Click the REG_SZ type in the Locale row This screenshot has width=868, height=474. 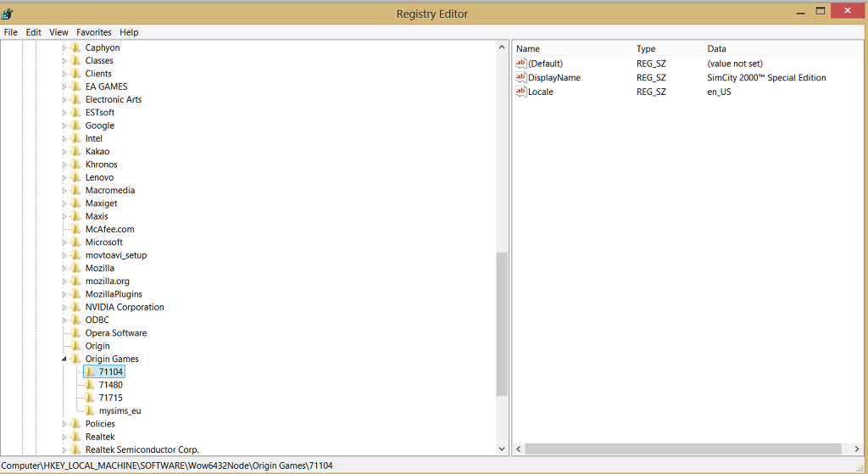651,92
